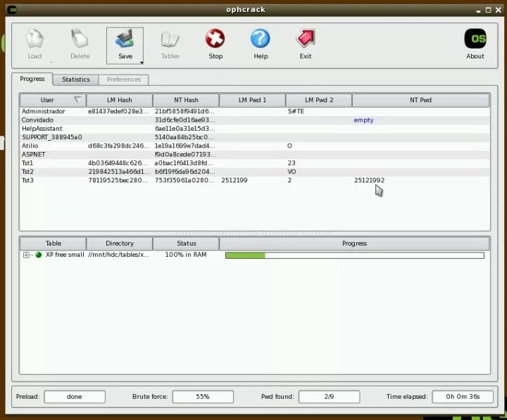Click the Delete toolbar icon

click(80, 39)
